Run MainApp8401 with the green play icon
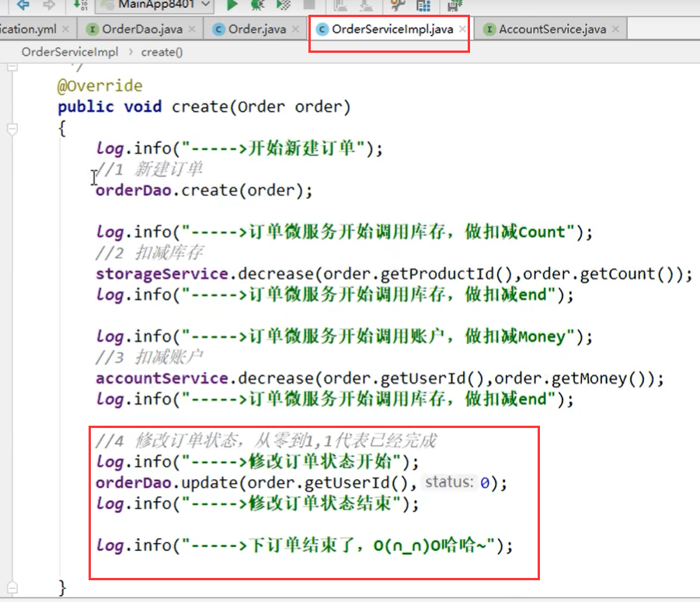 coord(232,5)
